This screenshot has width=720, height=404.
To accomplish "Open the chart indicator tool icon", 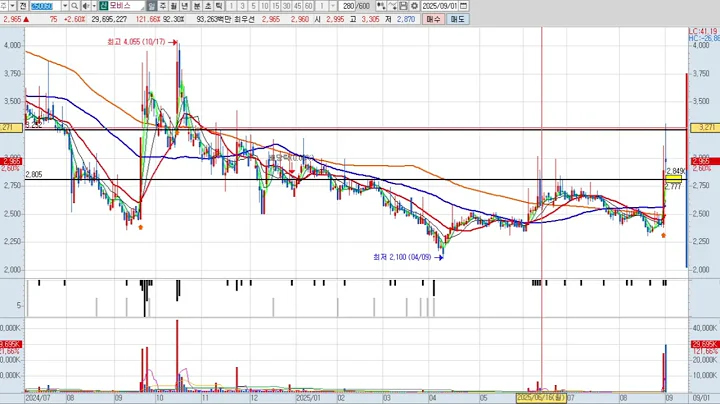I will click(381, 6).
